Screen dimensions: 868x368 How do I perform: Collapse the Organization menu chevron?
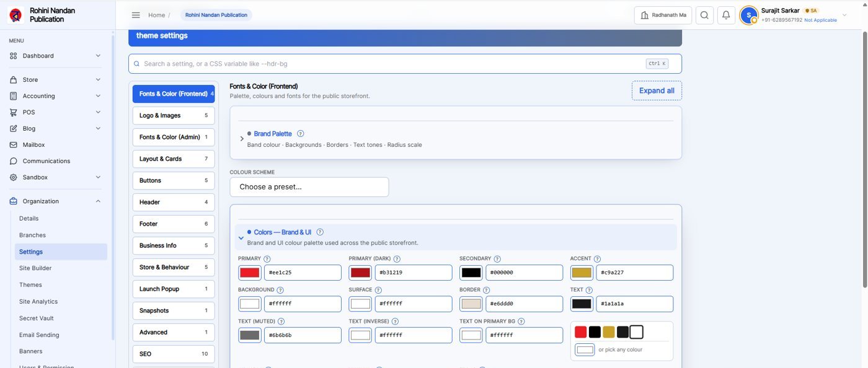tap(98, 201)
